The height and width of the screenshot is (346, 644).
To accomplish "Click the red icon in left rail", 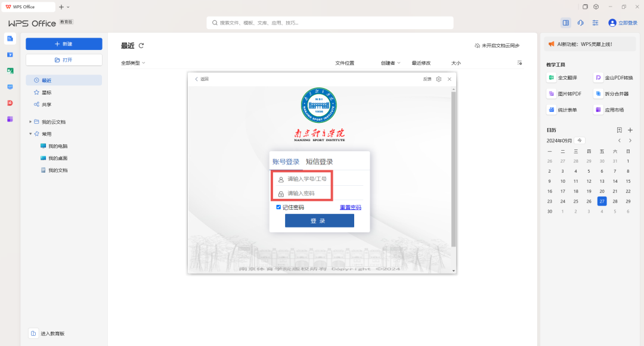I will 10,103.
